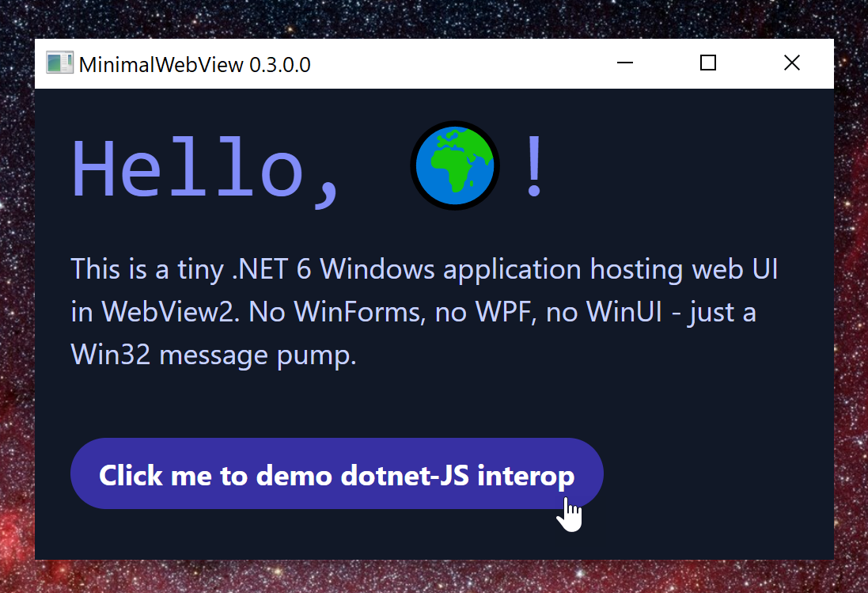868x593 pixels.
Task: Maximize the MinimalWebView window
Action: (x=707, y=63)
